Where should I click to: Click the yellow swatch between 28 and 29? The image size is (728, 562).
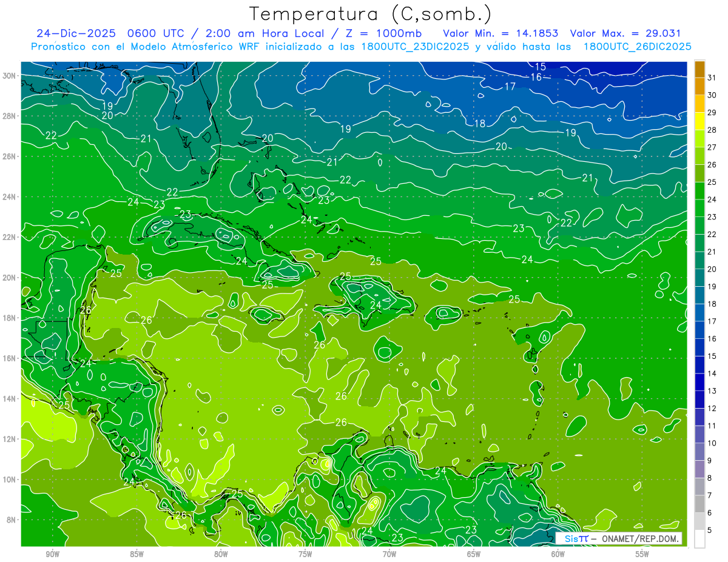pos(699,121)
